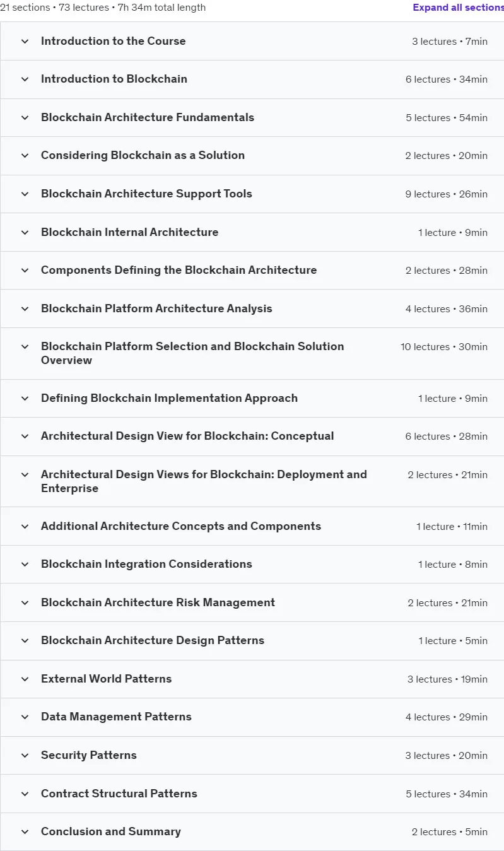Expand chevron for Architectural Design View: Conceptual
Viewport: 504px width, 851px height.
tap(25, 436)
